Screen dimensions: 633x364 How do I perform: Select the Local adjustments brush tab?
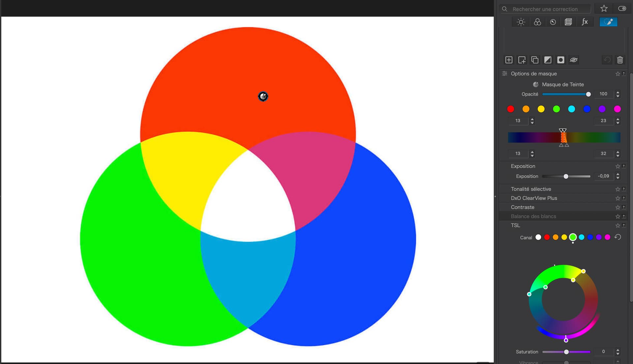click(x=608, y=22)
